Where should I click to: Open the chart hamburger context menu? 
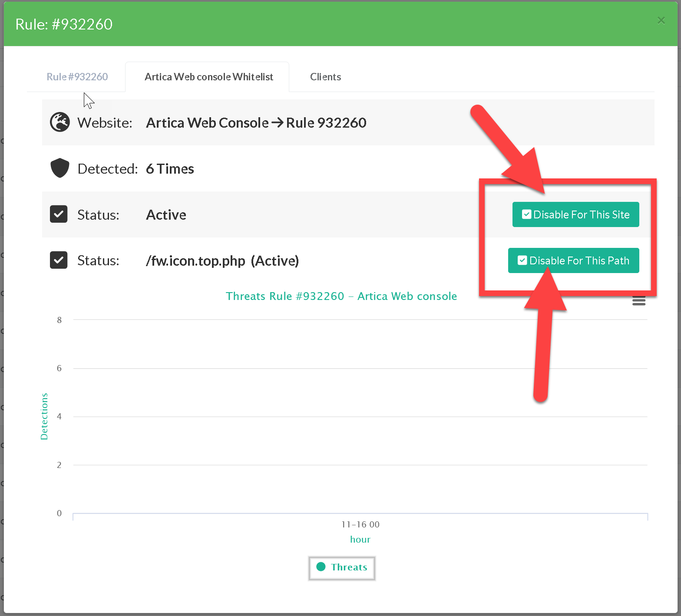(638, 300)
